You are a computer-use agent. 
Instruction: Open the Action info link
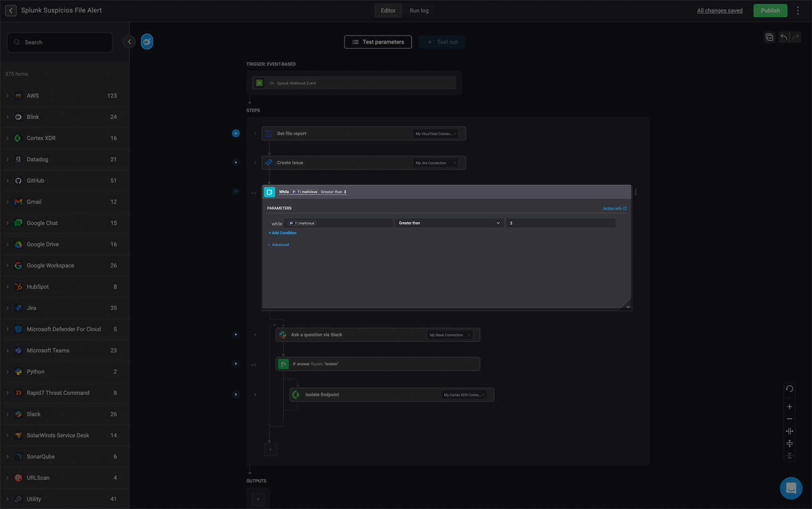(x=615, y=209)
